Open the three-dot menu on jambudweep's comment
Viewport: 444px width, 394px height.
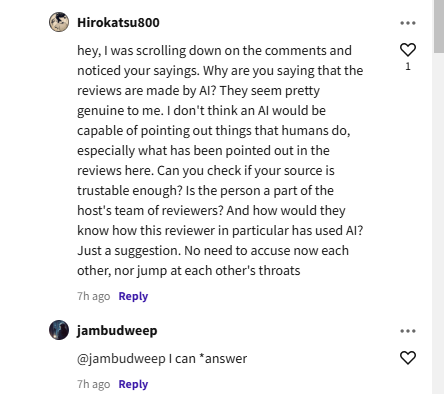click(x=408, y=331)
